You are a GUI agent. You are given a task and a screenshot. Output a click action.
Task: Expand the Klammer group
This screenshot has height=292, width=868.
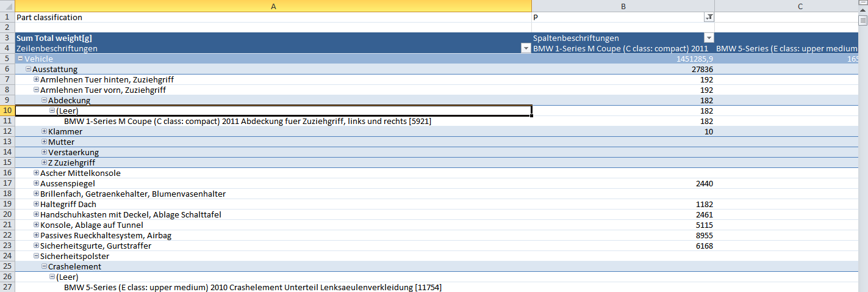click(x=44, y=132)
